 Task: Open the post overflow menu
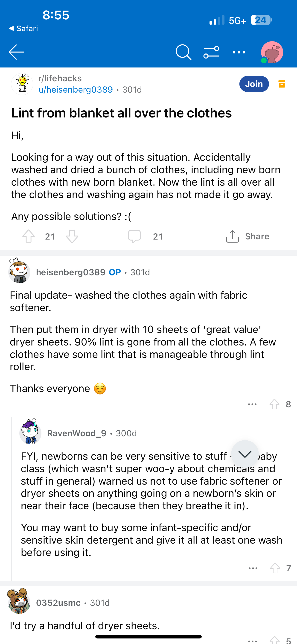click(x=239, y=52)
